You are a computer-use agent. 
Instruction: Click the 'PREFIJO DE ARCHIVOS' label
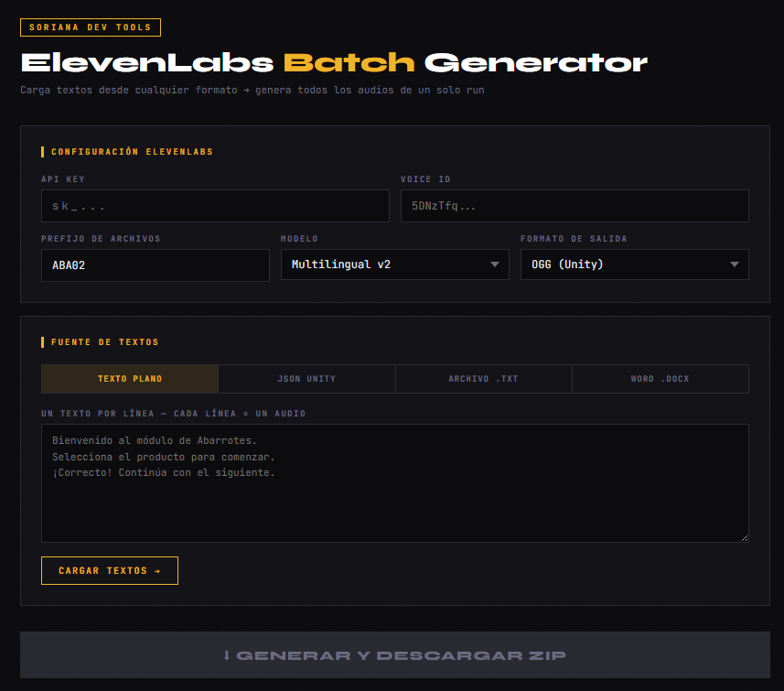pyautogui.click(x=101, y=239)
